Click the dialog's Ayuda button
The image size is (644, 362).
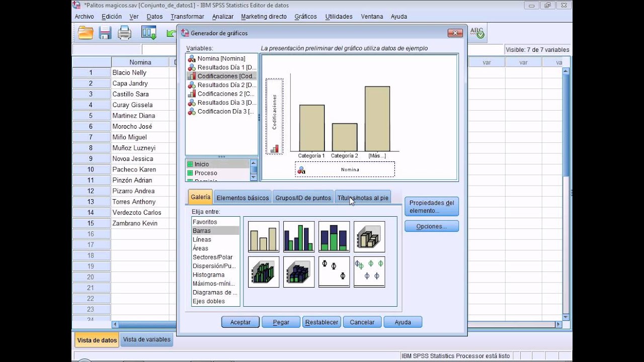pos(403,322)
